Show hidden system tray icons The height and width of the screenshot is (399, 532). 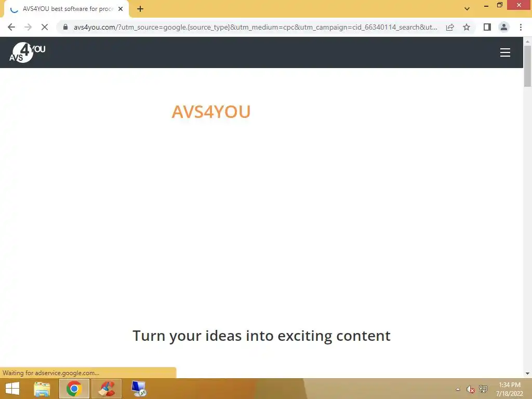click(458, 389)
